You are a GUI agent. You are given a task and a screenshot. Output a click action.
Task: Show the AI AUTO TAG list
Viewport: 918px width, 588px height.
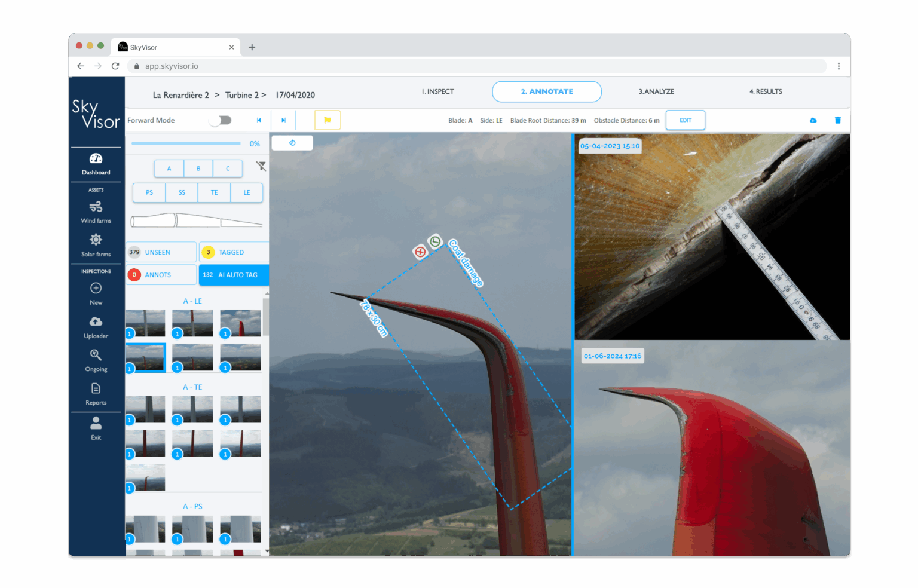point(234,275)
